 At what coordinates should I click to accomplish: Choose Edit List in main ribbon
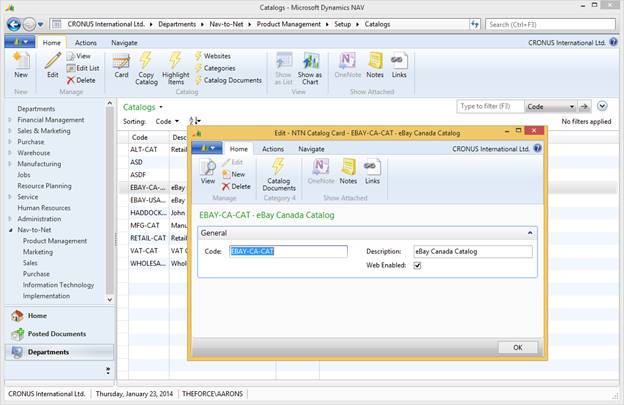pyautogui.click(x=83, y=68)
